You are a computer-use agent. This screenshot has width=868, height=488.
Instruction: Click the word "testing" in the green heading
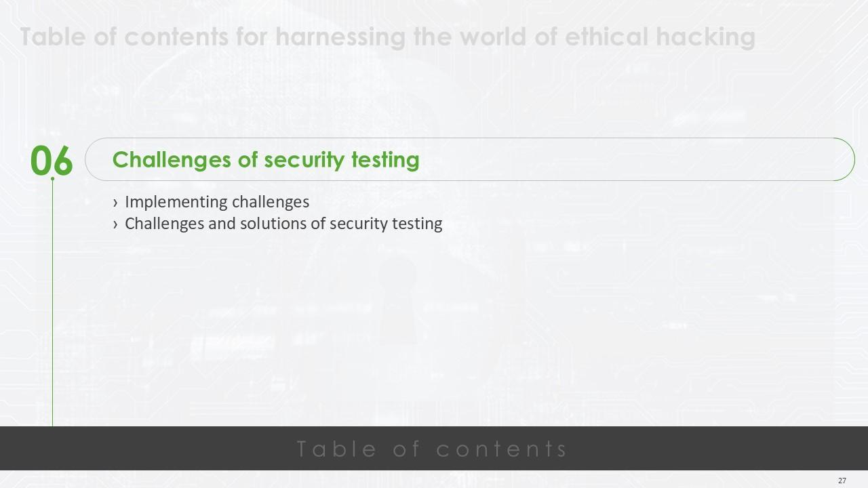point(385,159)
